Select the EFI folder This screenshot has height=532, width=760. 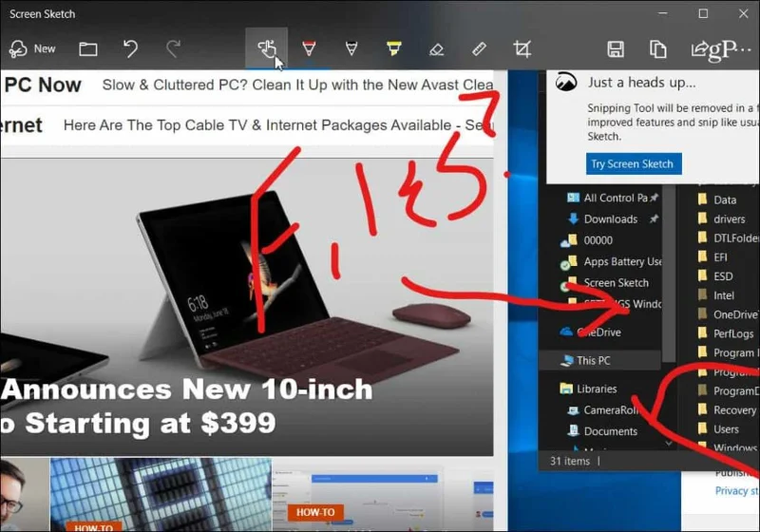pos(712,257)
